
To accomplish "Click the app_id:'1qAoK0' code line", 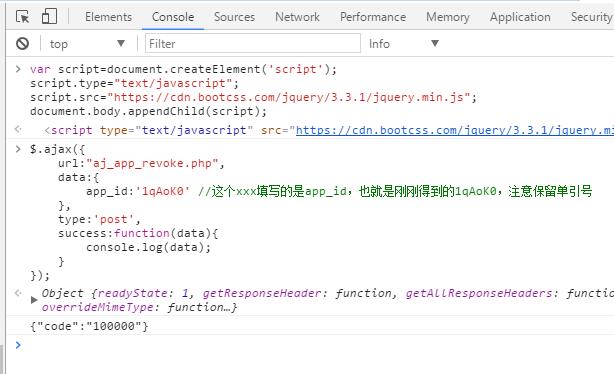I will [339, 191].
